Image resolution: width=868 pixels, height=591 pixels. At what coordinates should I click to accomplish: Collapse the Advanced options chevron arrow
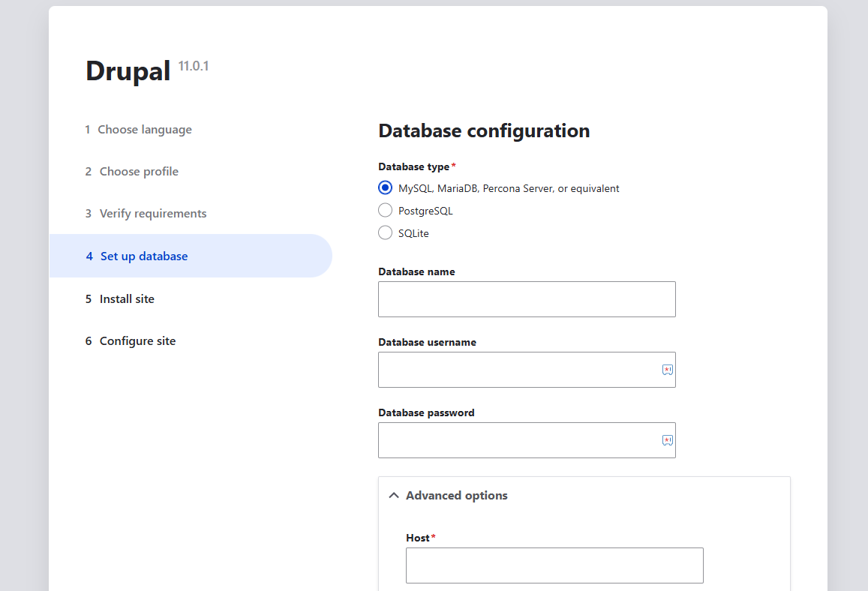click(394, 496)
